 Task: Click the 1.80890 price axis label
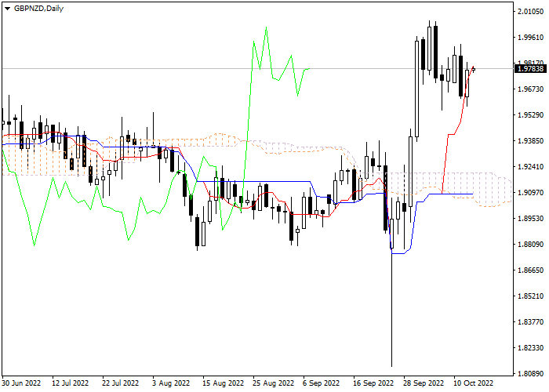coord(530,373)
